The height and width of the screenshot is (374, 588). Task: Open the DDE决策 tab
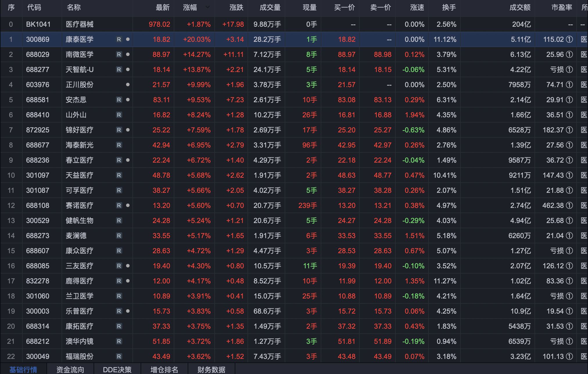point(117,369)
